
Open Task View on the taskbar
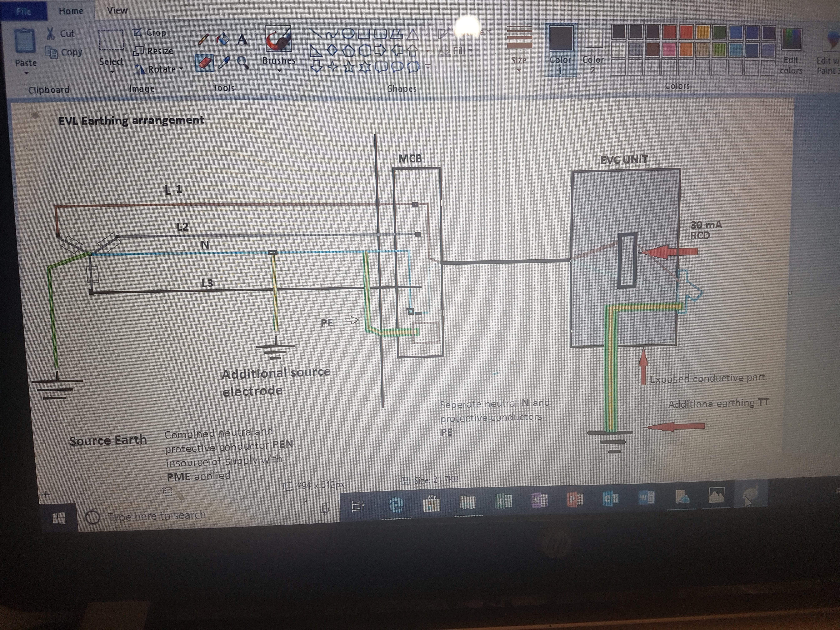(357, 506)
